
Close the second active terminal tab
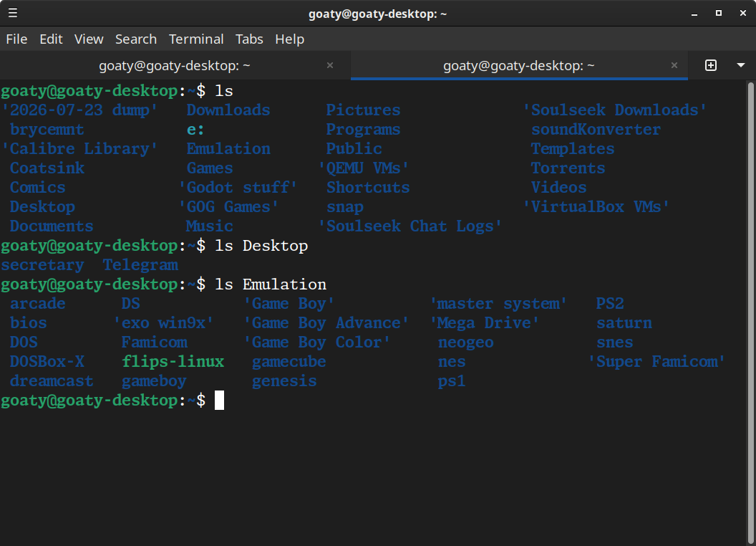click(x=674, y=65)
